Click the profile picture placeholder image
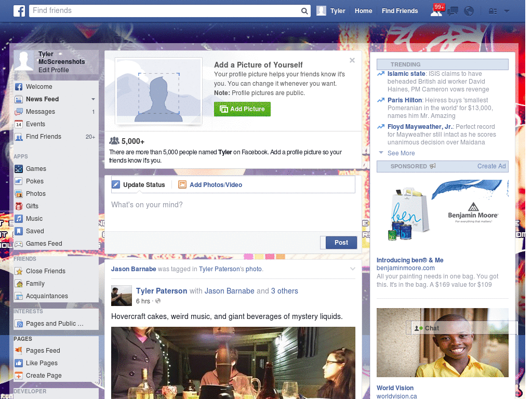Screen dimensions: 532x399 pyautogui.click(x=158, y=91)
